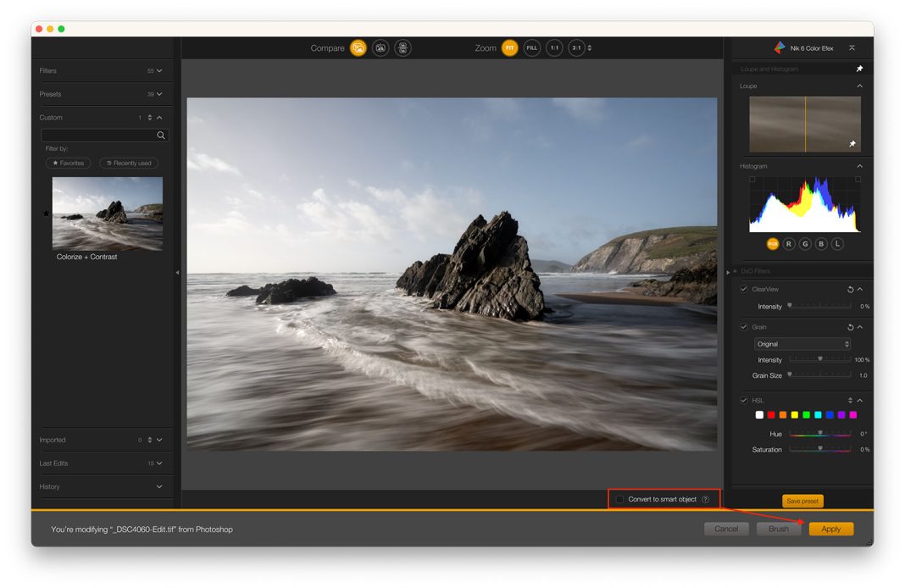The height and width of the screenshot is (588, 905).
Task: Collapse the Custom section
Action: 159,117
